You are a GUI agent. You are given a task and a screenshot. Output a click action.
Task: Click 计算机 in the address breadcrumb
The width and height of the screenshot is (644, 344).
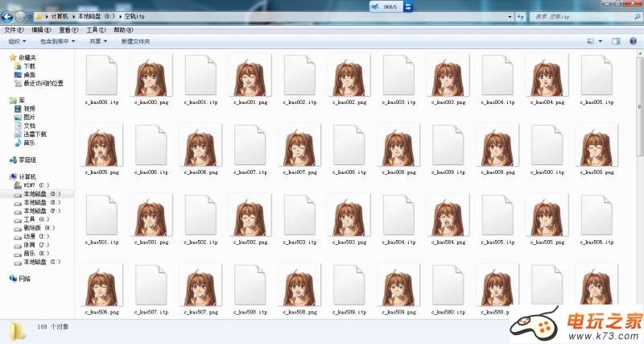pos(58,16)
